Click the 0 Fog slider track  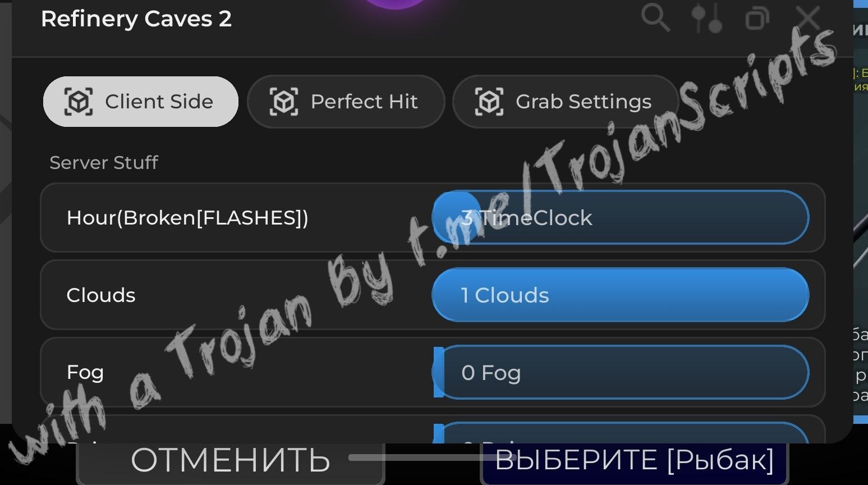point(620,372)
